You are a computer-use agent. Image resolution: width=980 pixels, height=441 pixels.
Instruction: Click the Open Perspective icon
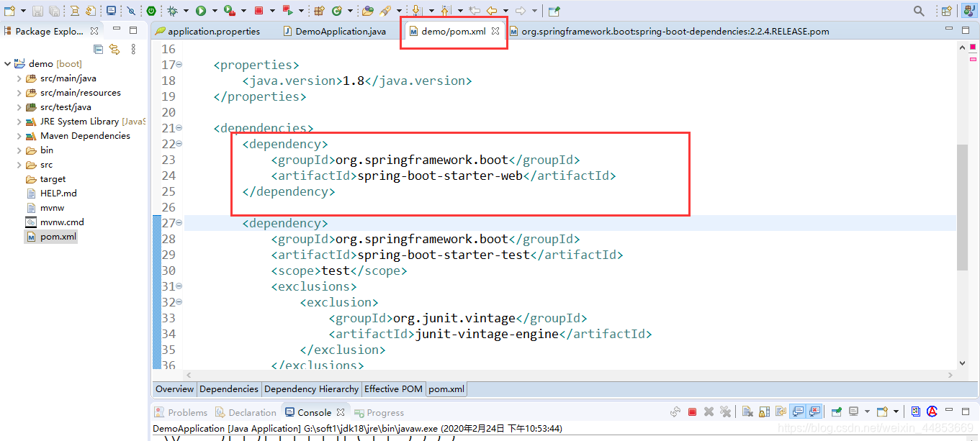(947, 11)
